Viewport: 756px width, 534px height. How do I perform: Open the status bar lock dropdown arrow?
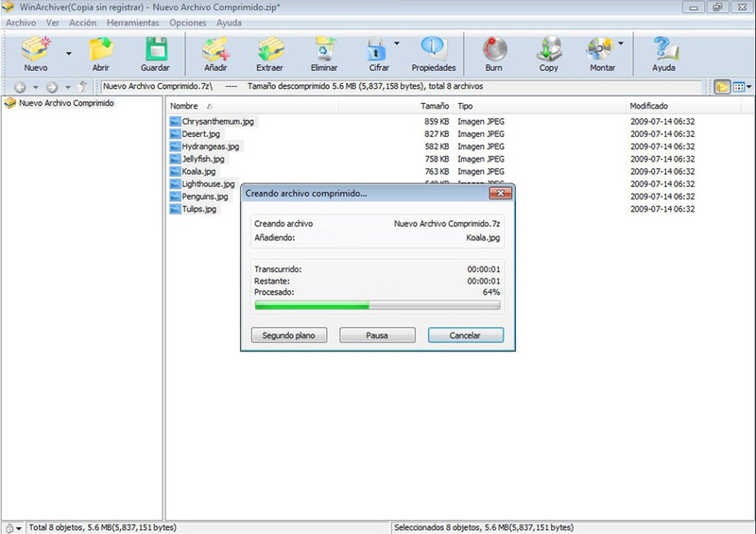click(19, 528)
